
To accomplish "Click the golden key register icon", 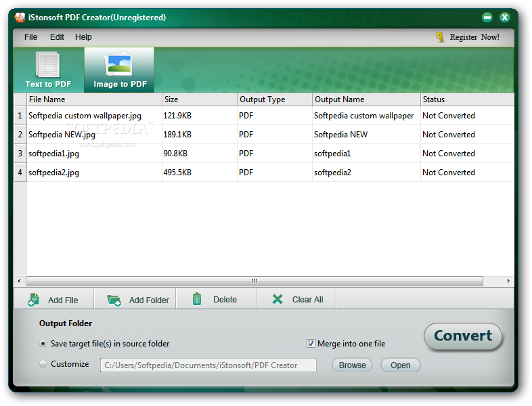I will [440, 37].
